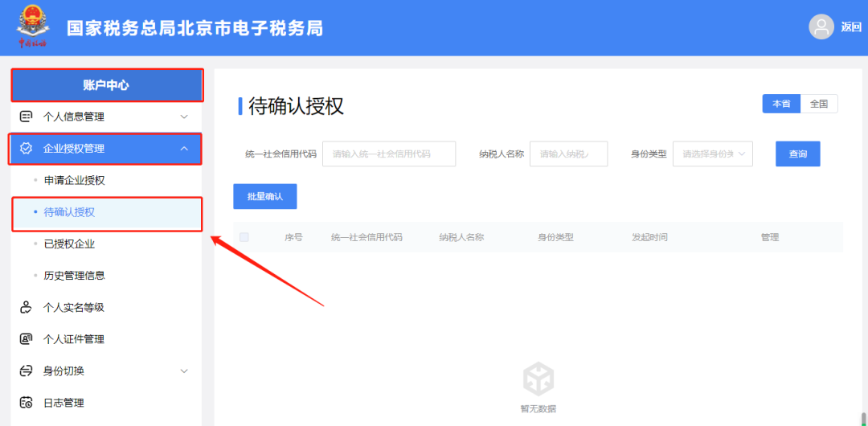Select the 账户中心 header tab

tap(107, 85)
